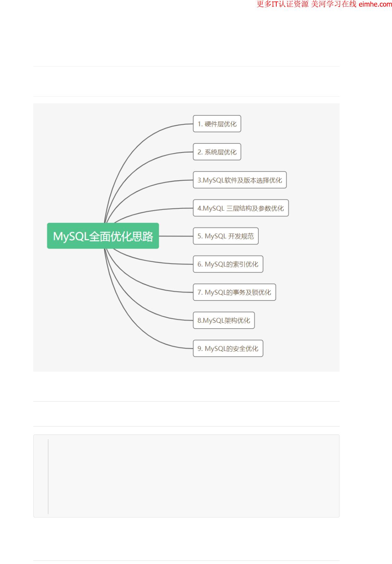Click the 美河学习在线 header text
This screenshot has height=564, width=392.
[333, 4]
